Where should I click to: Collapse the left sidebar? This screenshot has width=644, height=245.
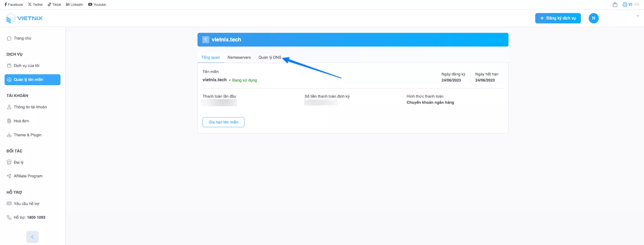click(x=32, y=237)
